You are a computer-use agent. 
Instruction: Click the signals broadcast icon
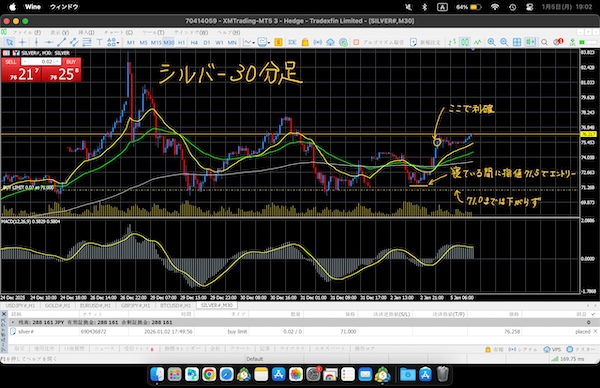point(318,42)
